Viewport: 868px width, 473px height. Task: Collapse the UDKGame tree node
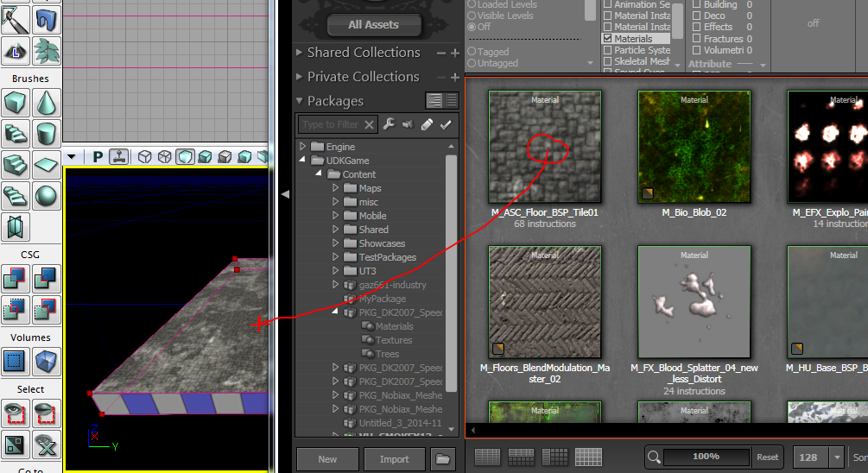[302, 160]
